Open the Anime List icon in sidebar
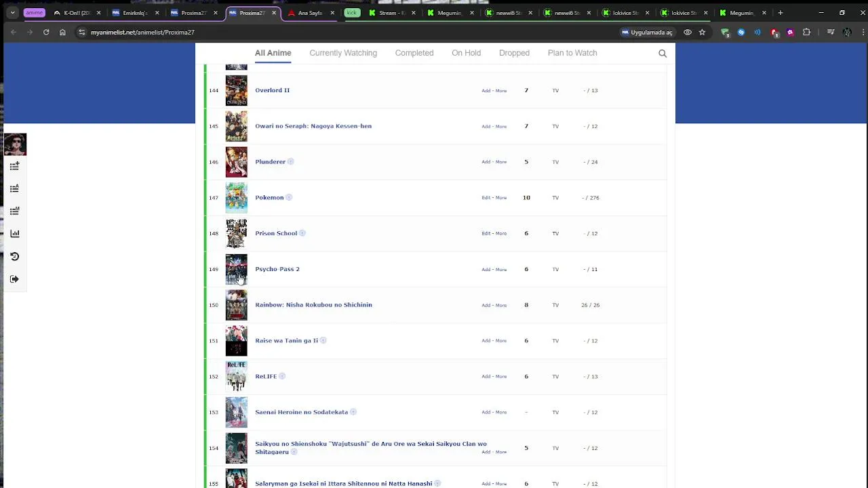 [x=14, y=188]
